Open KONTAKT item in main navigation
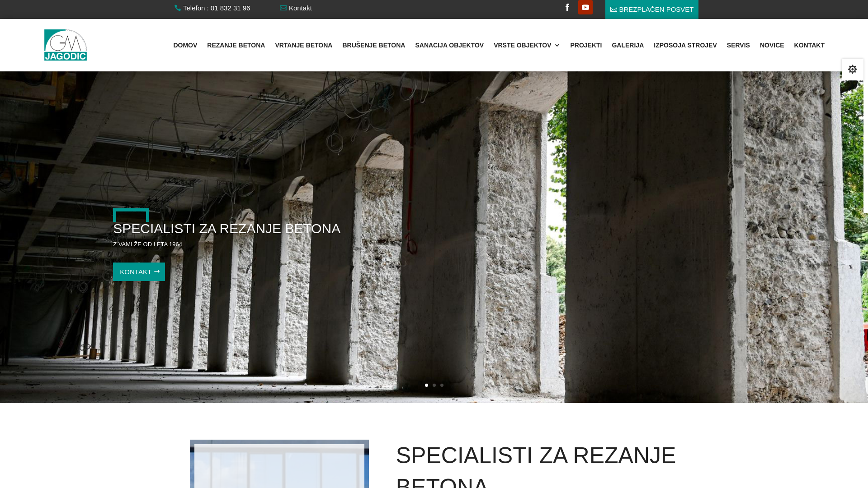 click(x=809, y=45)
